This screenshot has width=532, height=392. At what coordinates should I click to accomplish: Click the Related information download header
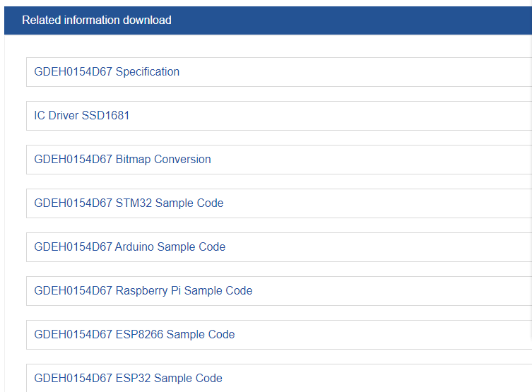[97, 20]
